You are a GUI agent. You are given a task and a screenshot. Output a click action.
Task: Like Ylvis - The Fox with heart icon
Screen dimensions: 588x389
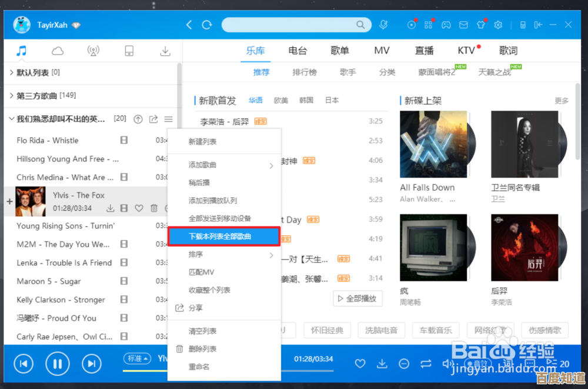click(x=139, y=208)
